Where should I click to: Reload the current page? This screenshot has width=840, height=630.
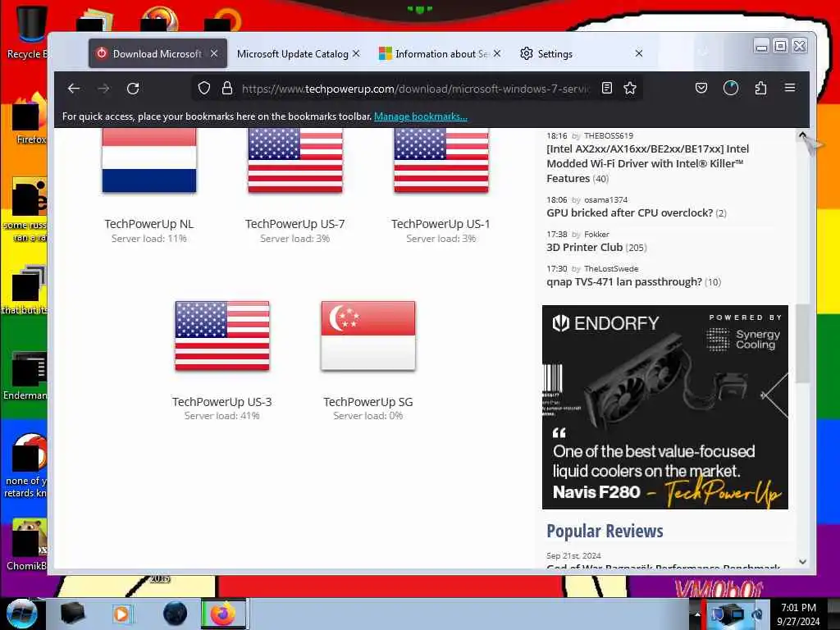[x=133, y=89]
